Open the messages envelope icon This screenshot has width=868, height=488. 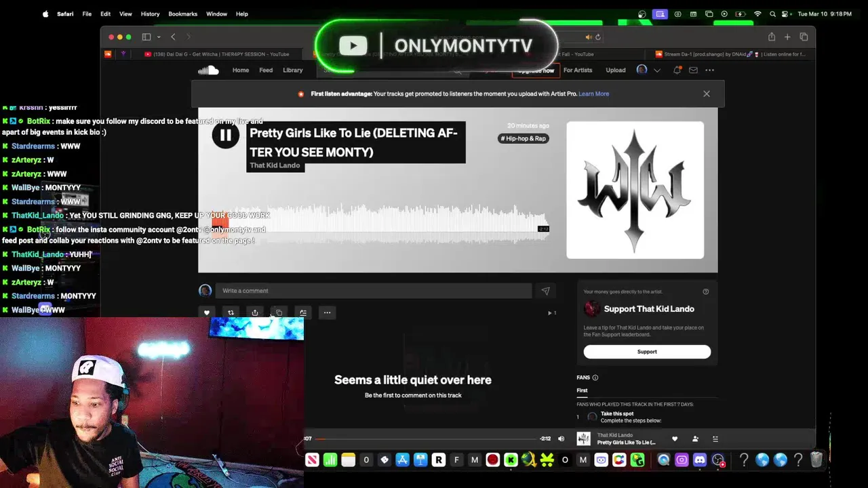[693, 70]
